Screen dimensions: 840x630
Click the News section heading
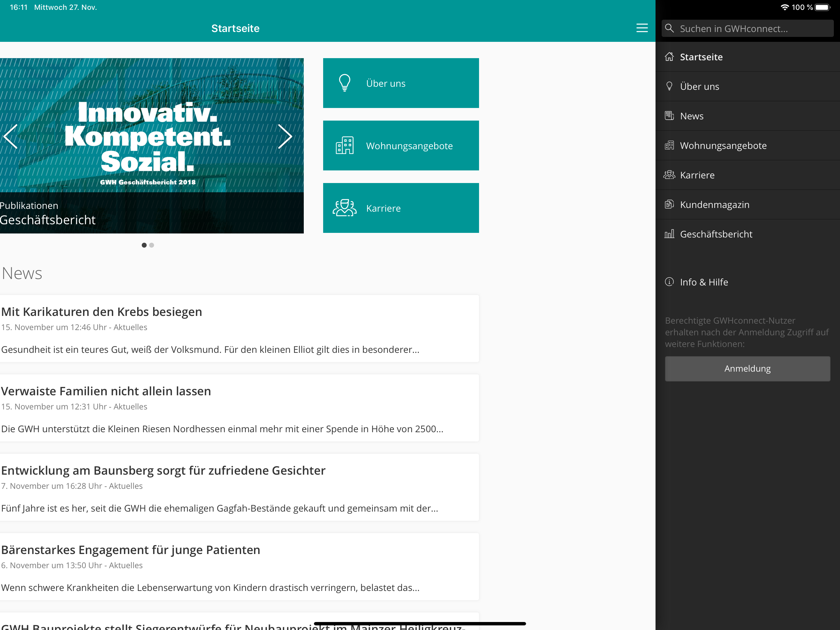coord(22,273)
